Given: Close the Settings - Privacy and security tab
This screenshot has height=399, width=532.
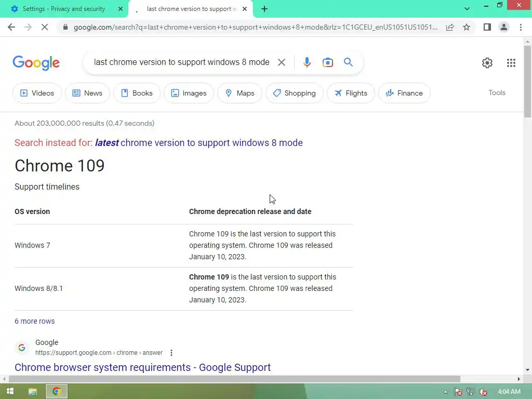Looking at the screenshot, I should pos(121,9).
